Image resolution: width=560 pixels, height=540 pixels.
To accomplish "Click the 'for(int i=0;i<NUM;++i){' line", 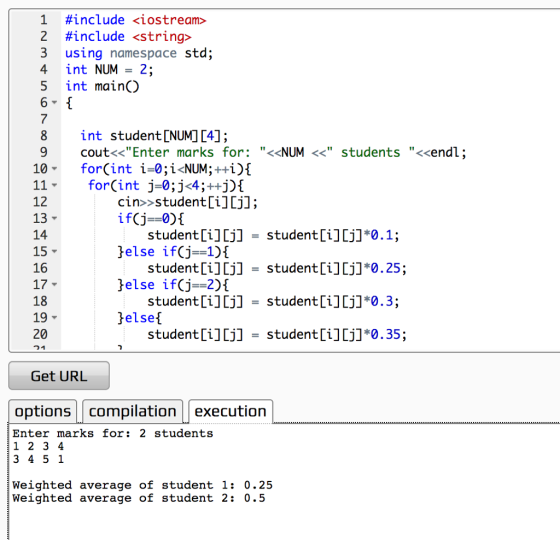I will point(166,169).
